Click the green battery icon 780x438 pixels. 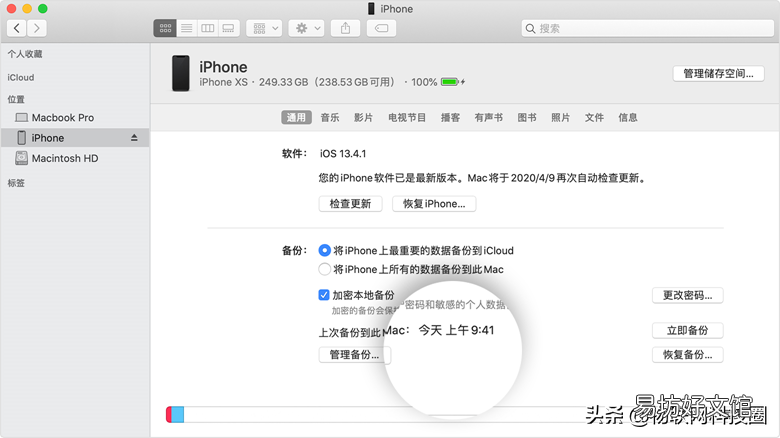click(x=450, y=82)
